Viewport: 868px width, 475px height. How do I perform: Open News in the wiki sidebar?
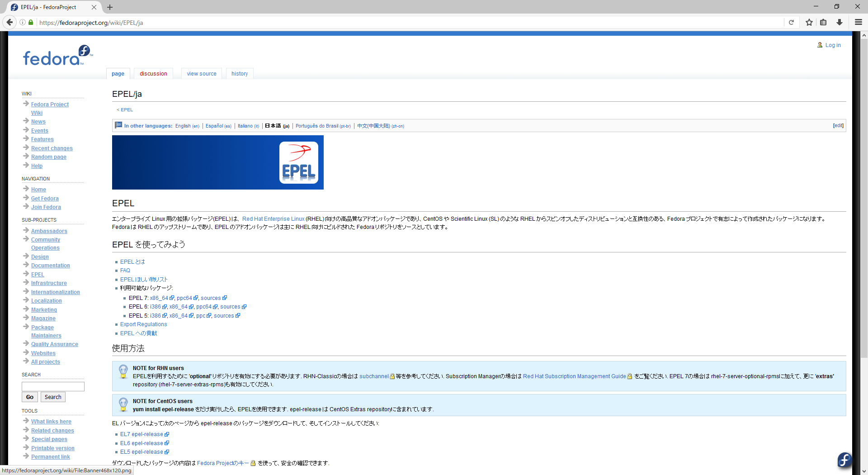coord(38,122)
